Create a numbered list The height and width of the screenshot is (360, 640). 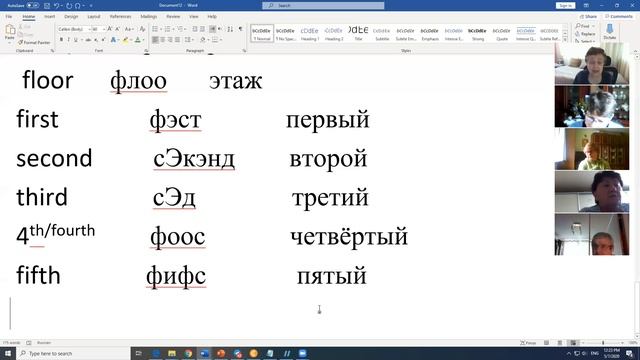167,29
